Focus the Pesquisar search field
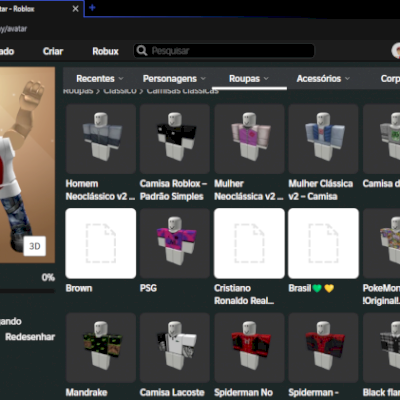 coord(224,51)
